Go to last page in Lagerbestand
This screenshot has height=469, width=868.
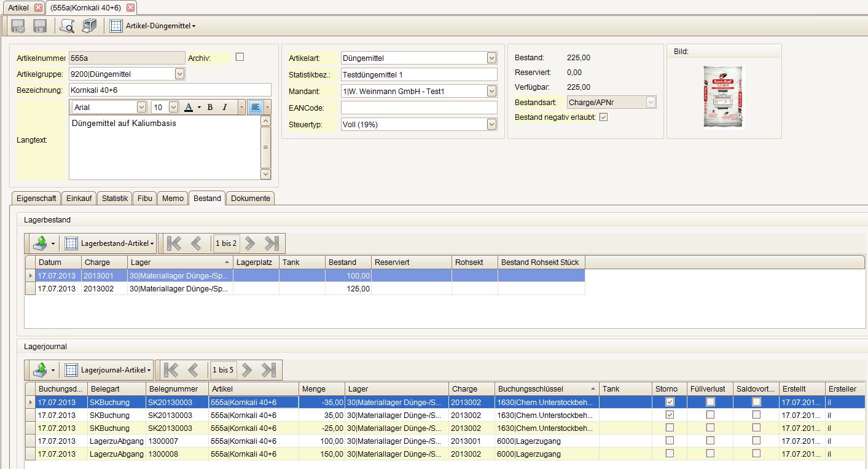coord(272,243)
